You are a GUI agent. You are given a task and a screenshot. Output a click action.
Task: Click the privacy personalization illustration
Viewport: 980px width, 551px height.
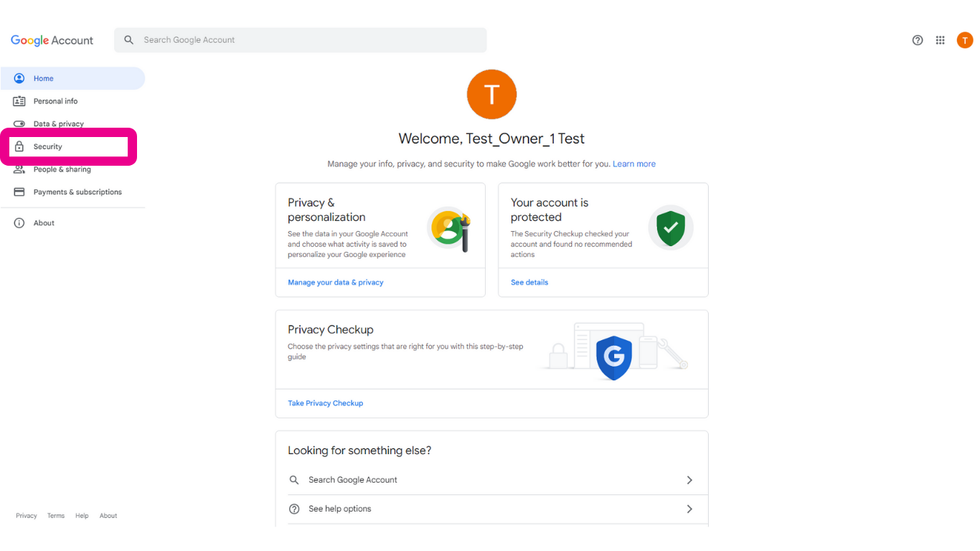pyautogui.click(x=450, y=230)
